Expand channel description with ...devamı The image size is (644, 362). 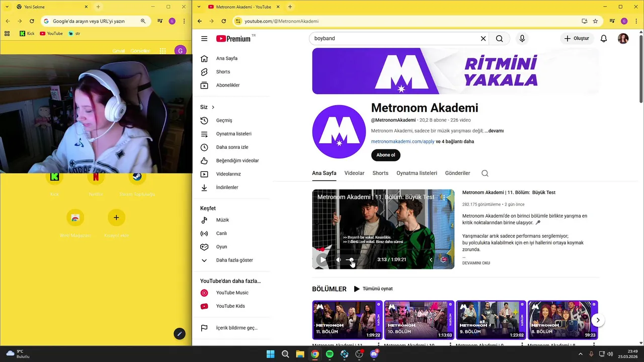point(494,131)
